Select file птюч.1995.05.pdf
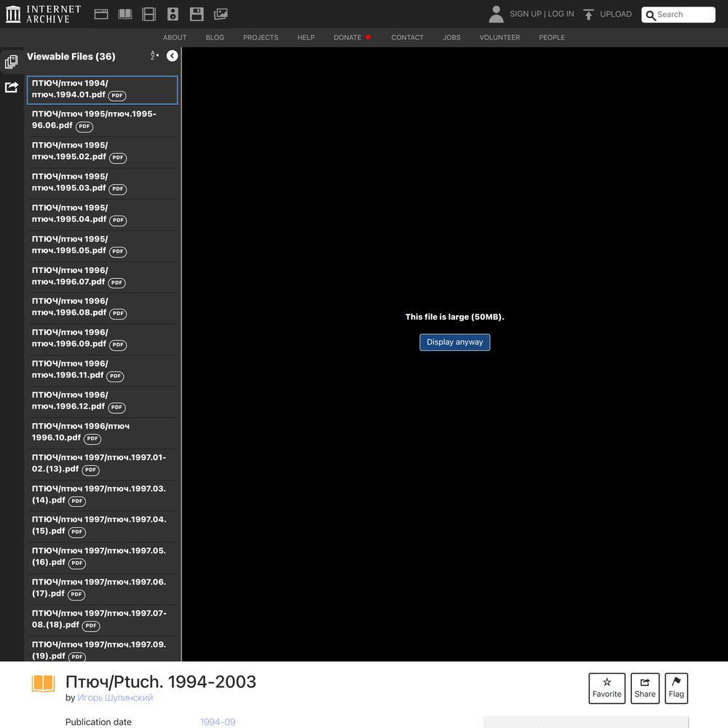Screen dimensions: 728x728 coord(102,245)
